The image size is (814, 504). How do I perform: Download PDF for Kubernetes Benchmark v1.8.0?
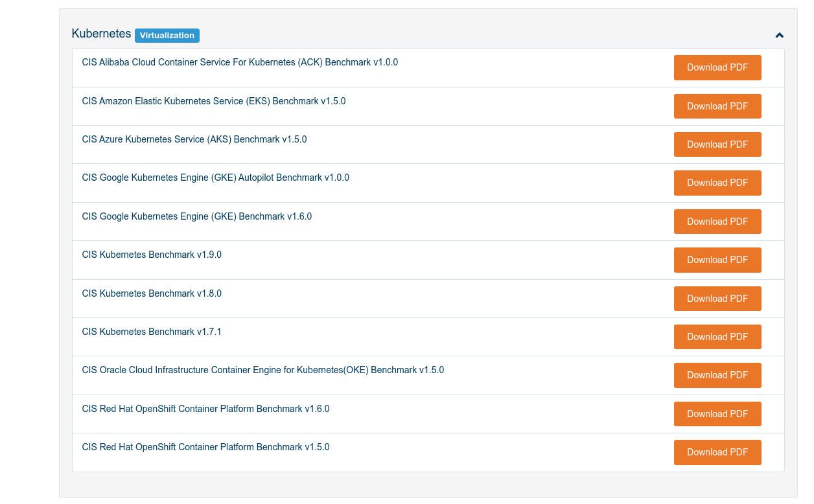click(x=717, y=299)
